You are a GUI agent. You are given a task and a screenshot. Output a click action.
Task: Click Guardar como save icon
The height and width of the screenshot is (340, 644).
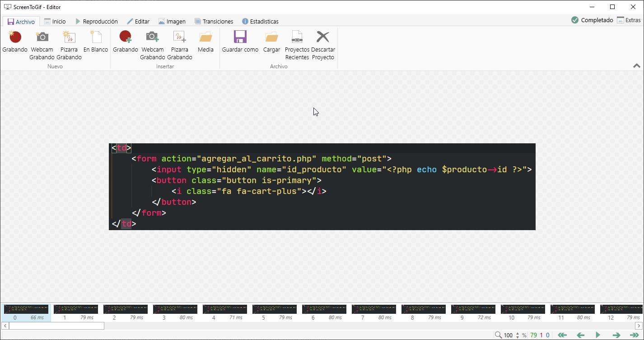(x=240, y=42)
